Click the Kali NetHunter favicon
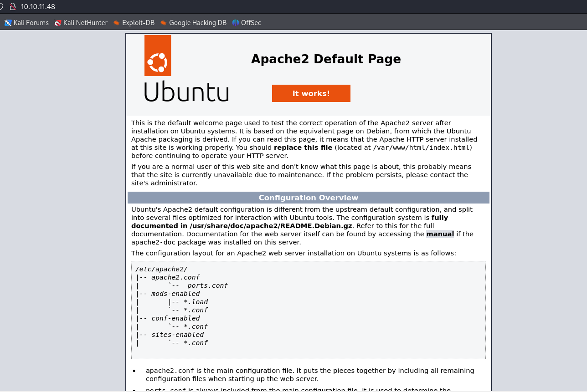 click(58, 23)
